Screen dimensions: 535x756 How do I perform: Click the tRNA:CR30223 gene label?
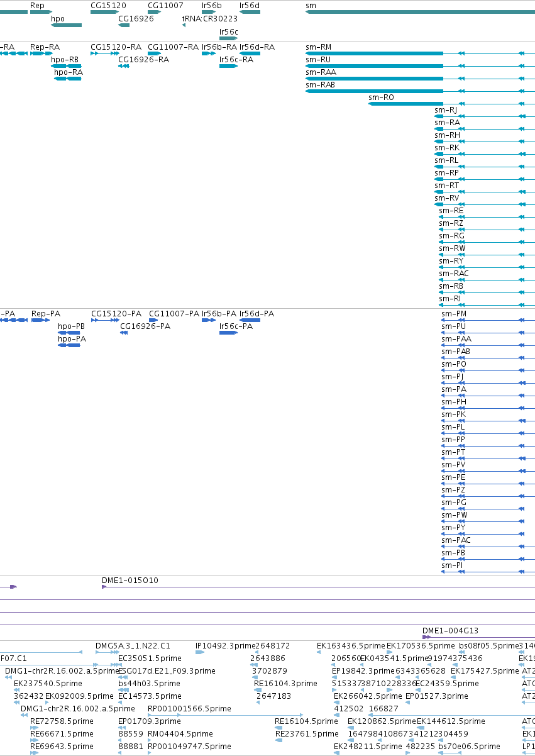coord(210,19)
